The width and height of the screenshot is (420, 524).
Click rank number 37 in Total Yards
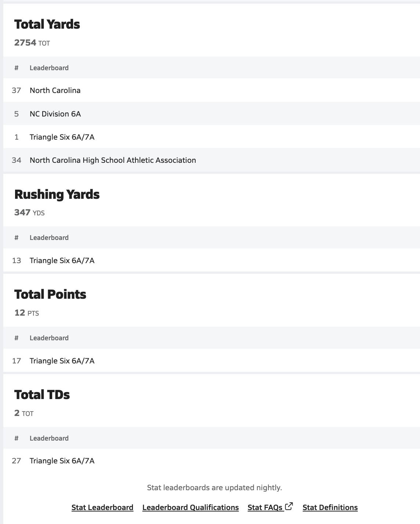point(17,90)
